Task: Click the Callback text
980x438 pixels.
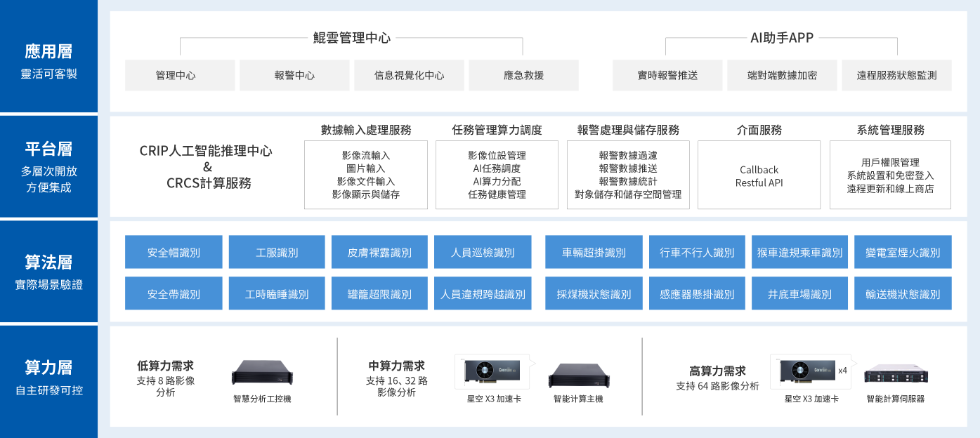Action: [x=759, y=170]
